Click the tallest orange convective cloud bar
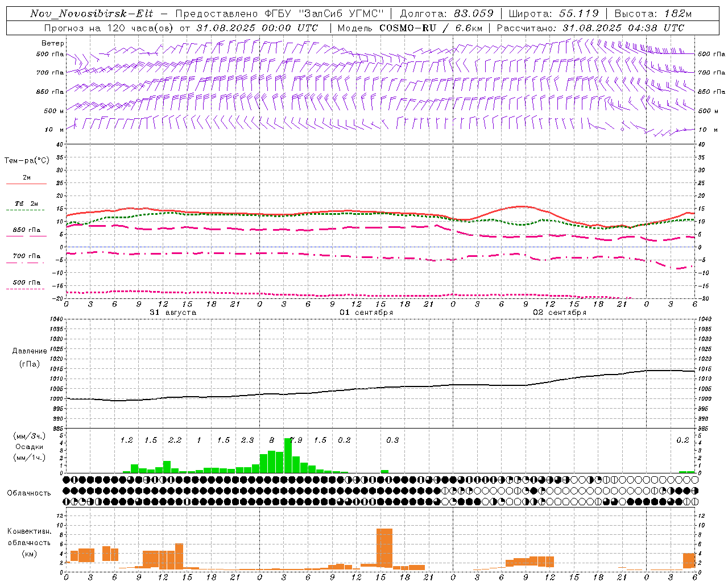Viewport: 728px width, 582px height. click(x=384, y=548)
